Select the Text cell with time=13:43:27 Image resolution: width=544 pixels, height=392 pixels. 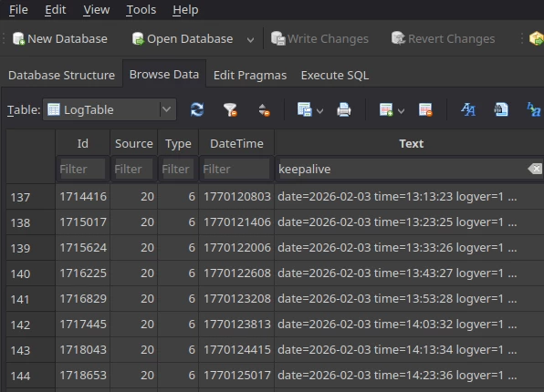(x=410, y=273)
